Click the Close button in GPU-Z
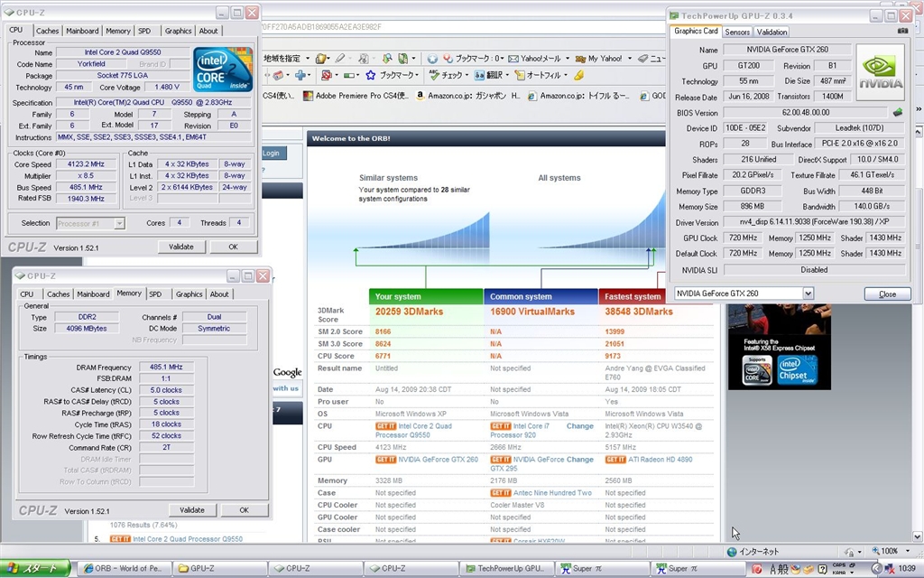 tap(887, 294)
